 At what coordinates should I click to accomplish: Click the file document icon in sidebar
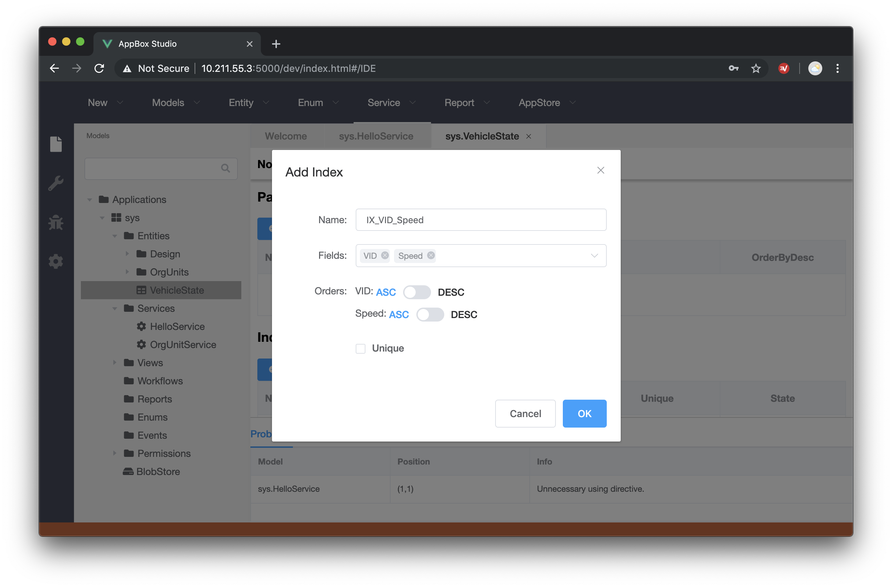point(56,144)
